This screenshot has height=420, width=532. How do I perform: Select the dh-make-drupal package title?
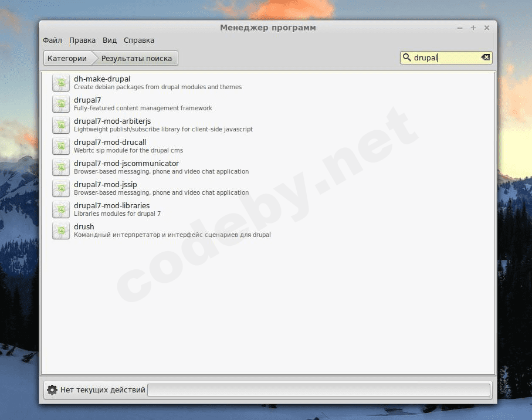(102, 79)
